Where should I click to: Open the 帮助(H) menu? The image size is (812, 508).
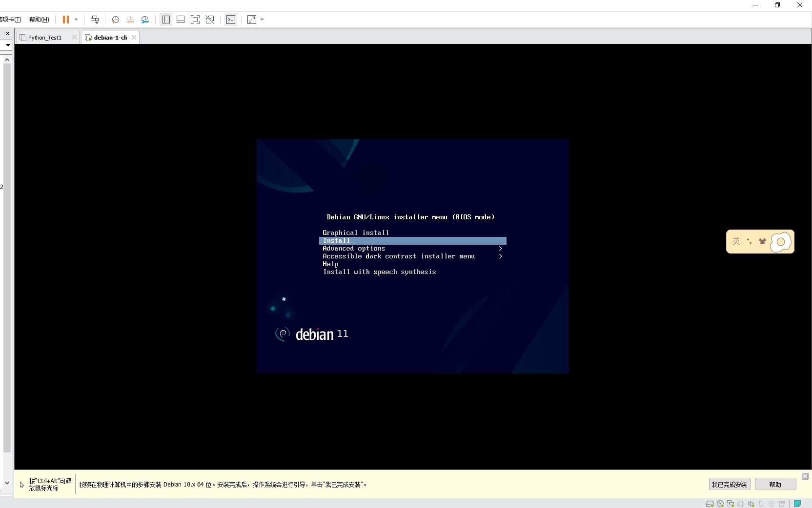[39, 20]
